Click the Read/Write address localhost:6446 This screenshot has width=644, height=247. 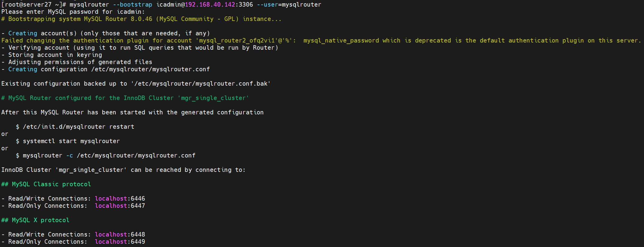coord(120,198)
